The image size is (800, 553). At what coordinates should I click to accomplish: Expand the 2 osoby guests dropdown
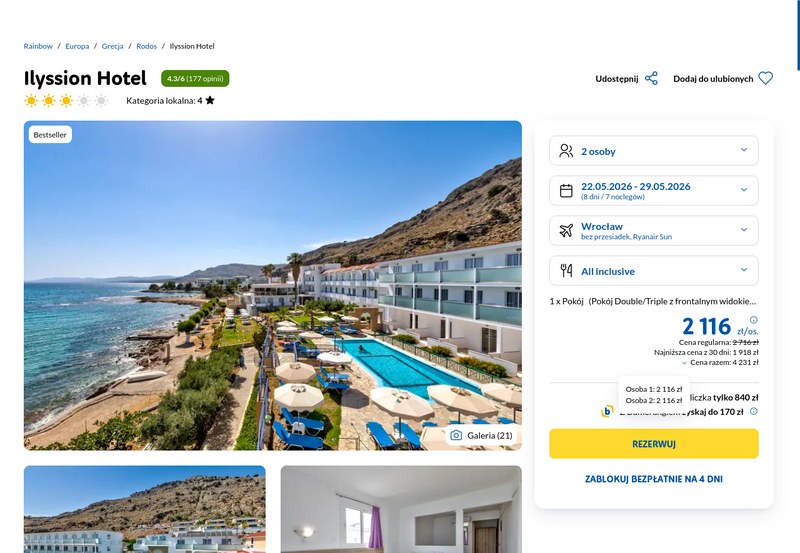click(654, 150)
